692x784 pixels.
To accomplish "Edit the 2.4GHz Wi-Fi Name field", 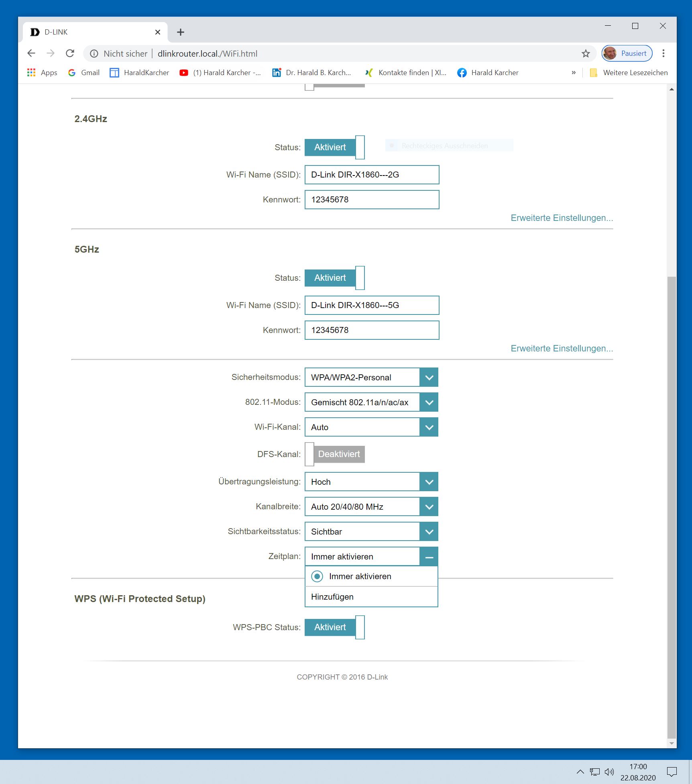I will pyautogui.click(x=372, y=175).
